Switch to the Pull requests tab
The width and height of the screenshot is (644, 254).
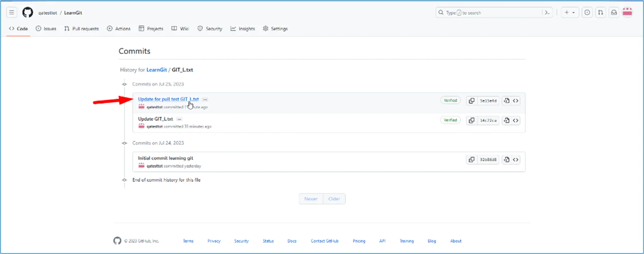81,29
